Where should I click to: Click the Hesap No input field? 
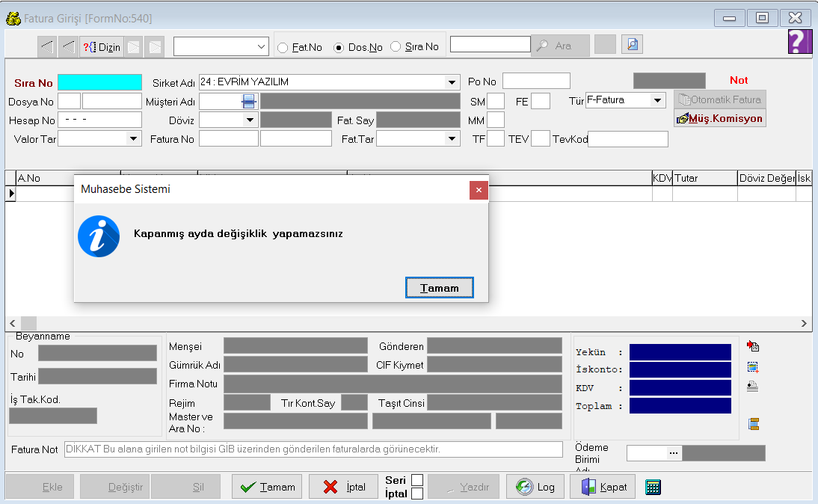coord(99,120)
